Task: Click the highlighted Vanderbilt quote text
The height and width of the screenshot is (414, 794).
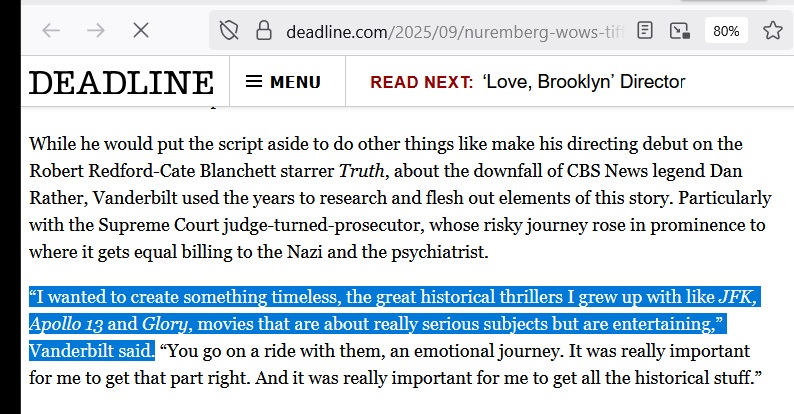Action: [x=370, y=298]
